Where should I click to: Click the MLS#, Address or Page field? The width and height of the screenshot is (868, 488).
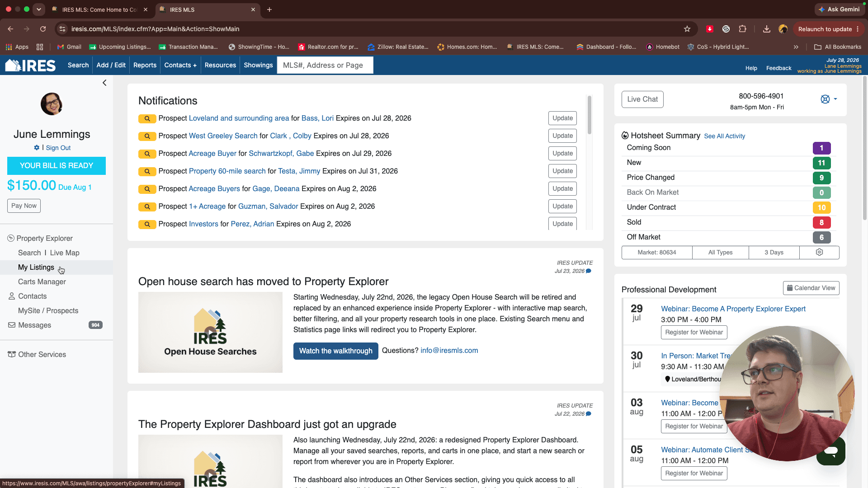[325, 65]
